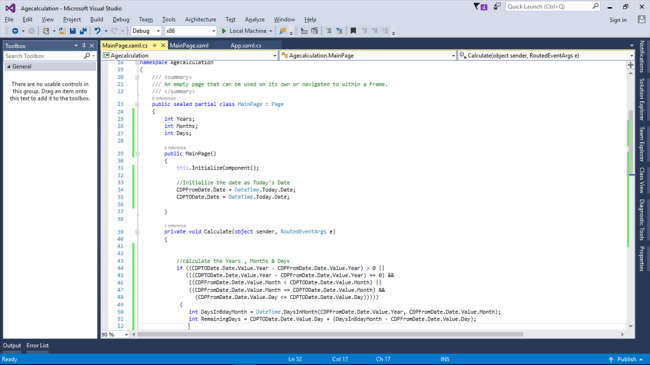Click the Find in Files toolbar icon

pos(283,31)
